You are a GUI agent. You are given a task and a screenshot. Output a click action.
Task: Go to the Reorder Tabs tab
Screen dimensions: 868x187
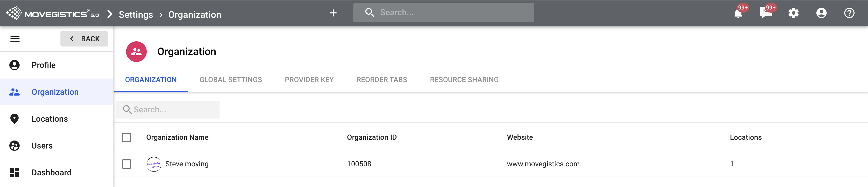[382, 80]
